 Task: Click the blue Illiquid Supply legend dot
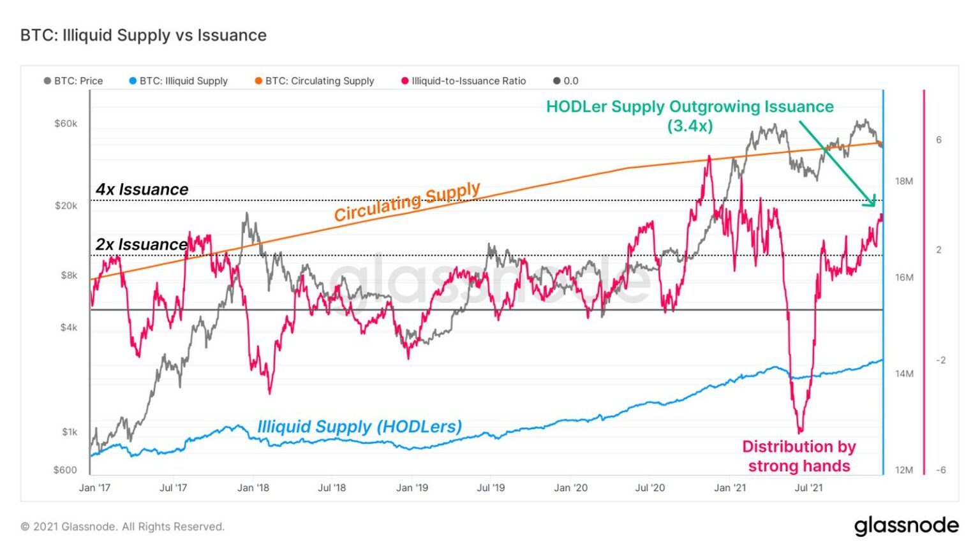(x=133, y=81)
